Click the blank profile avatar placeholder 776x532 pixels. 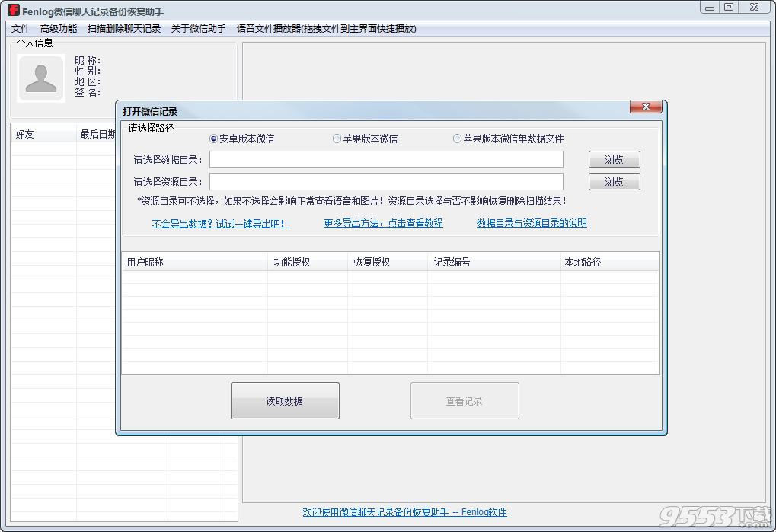click(x=40, y=78)
